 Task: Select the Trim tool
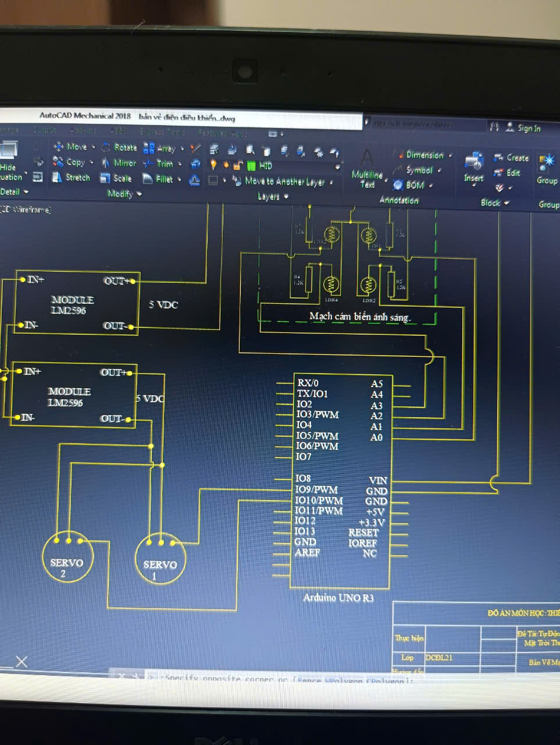pos(158,164)
